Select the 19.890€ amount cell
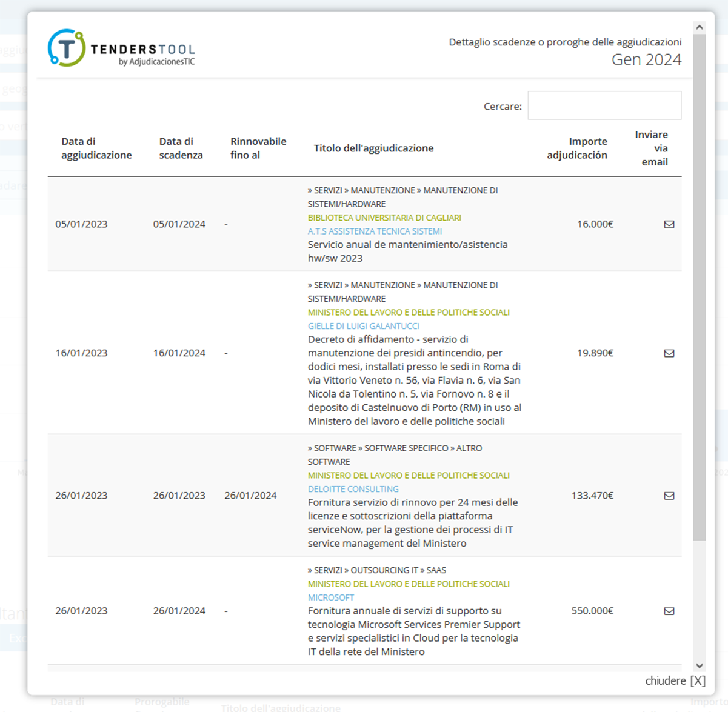728x712 pixels. (595, 353)
